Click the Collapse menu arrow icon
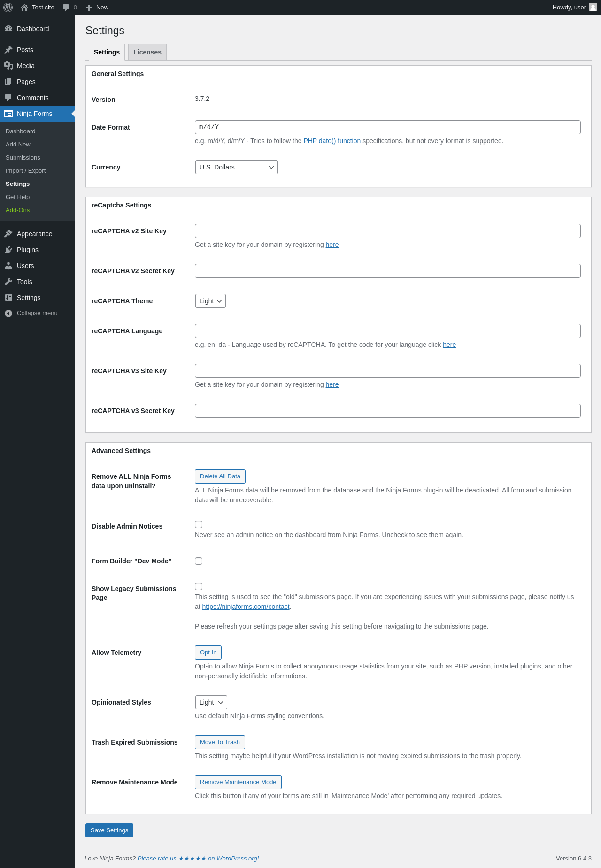This screenshot has height=868, width=601. pos(8,313)
